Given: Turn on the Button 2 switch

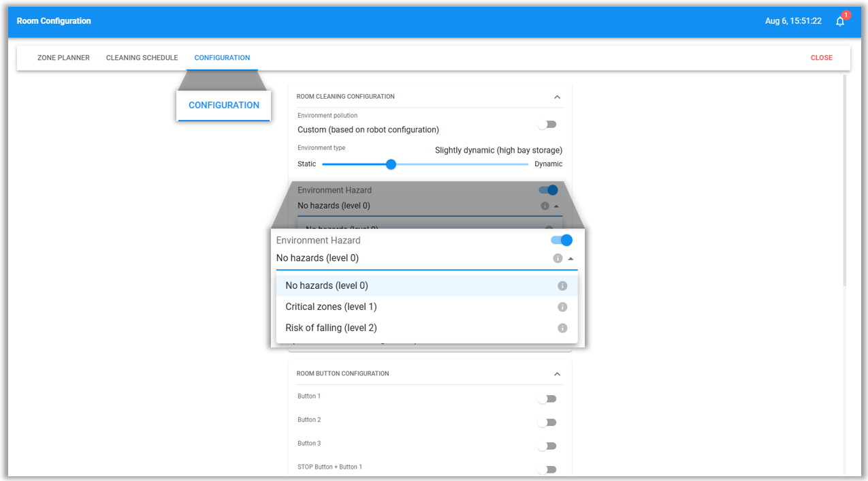Looking at the screenshot, I should [547, 422].
